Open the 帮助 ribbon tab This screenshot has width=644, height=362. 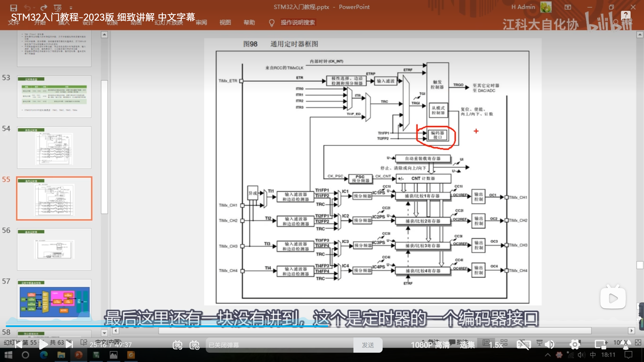pyautogui.click(x=249, y=22)
